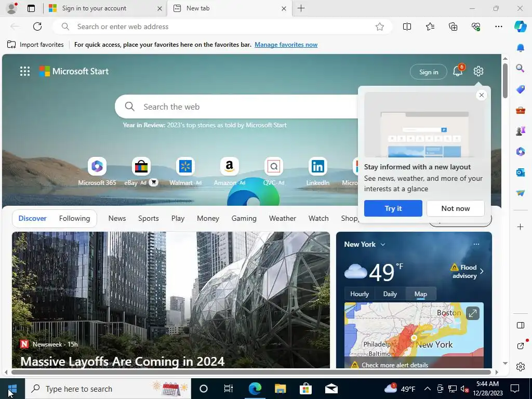Open the Weather category
This screenshot has width=532, height=399.
[x=283, y=219]
